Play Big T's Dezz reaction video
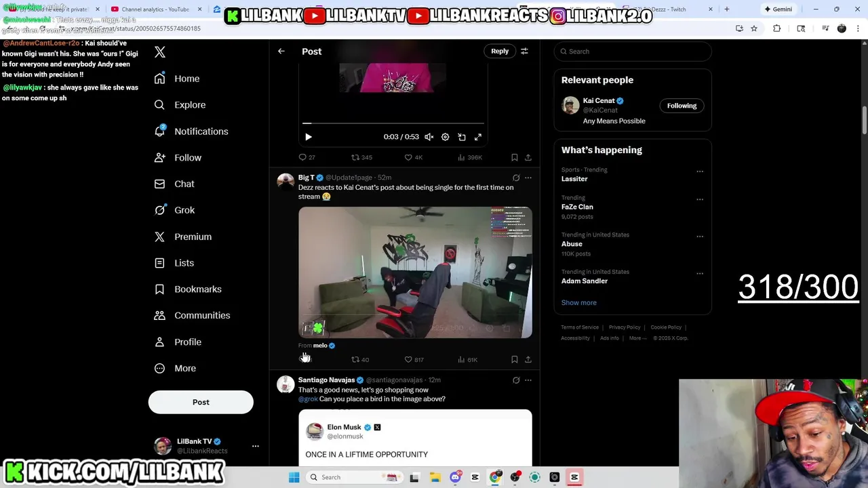The image size is (868, 488). coord(415,272)
